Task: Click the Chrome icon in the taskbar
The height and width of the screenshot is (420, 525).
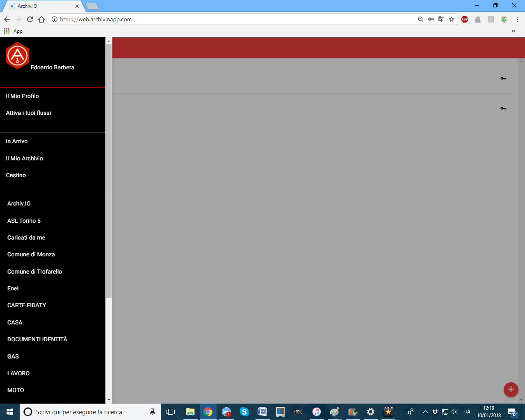Action: (208, 412)
